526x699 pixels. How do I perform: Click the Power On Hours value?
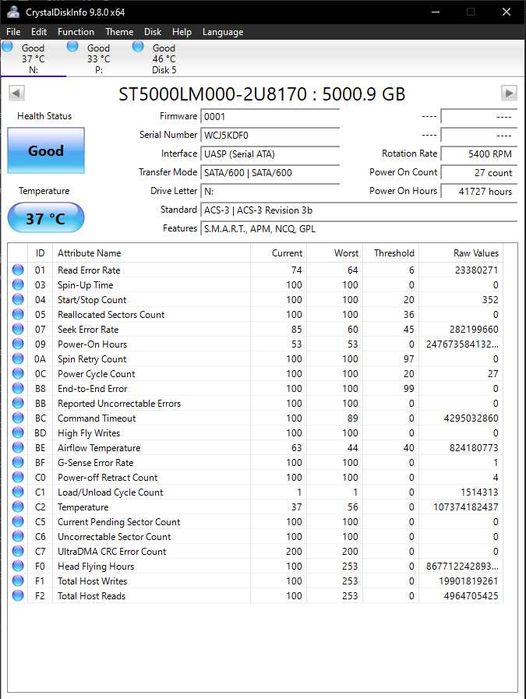[x=479, y=191]
